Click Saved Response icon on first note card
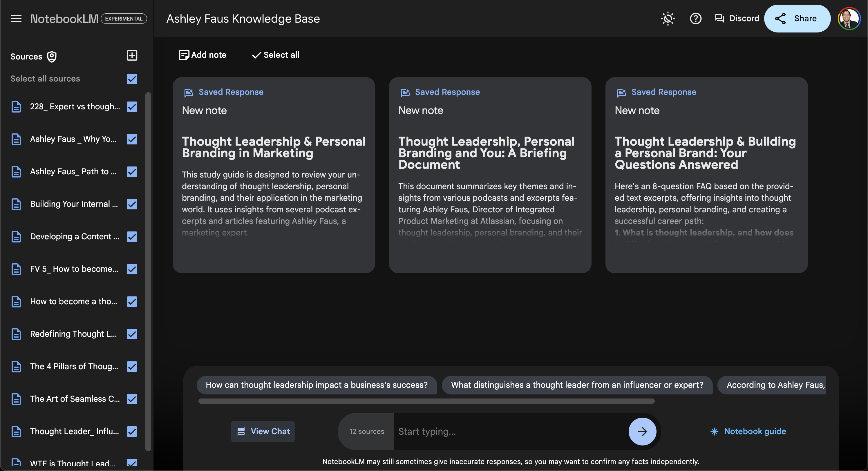This screenshot has height=471, width=868. [189, 92]
